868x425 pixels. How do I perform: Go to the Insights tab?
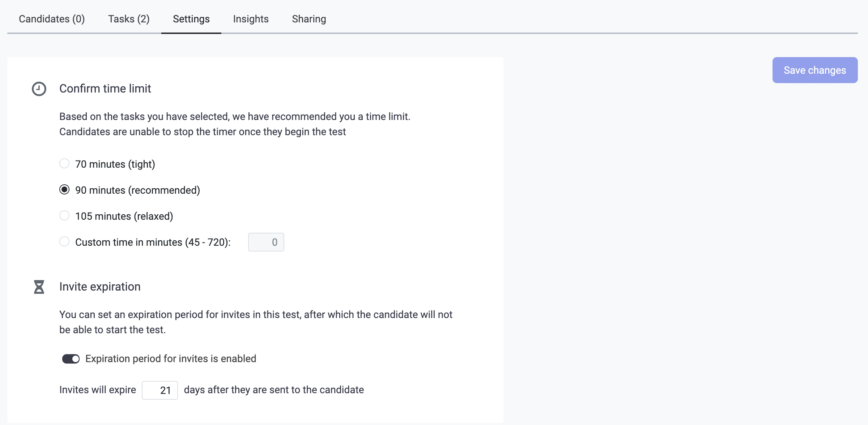[x=251, y=19]
